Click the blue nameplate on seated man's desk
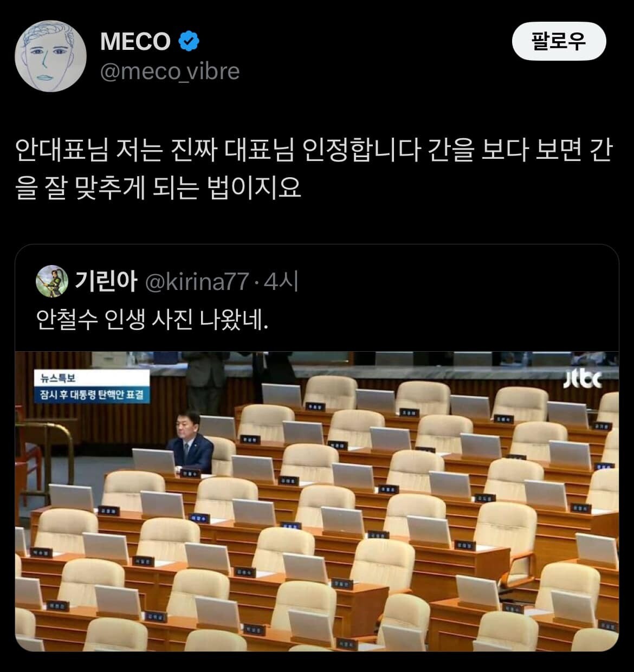The image size is (634, 672). point(191,474)
